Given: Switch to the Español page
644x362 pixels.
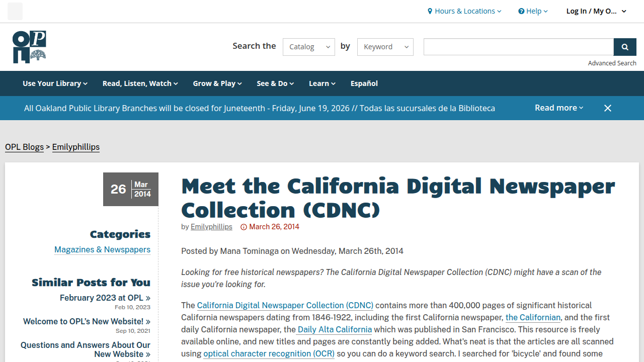Looking at the screenshot, I should [364, 83].
